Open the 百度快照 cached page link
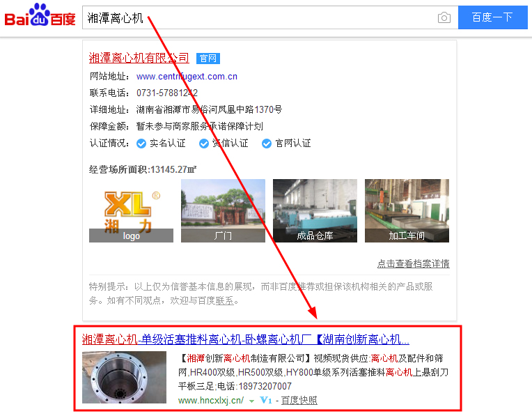Viewport: 532px width, 416px height. [x=299, y=401]
